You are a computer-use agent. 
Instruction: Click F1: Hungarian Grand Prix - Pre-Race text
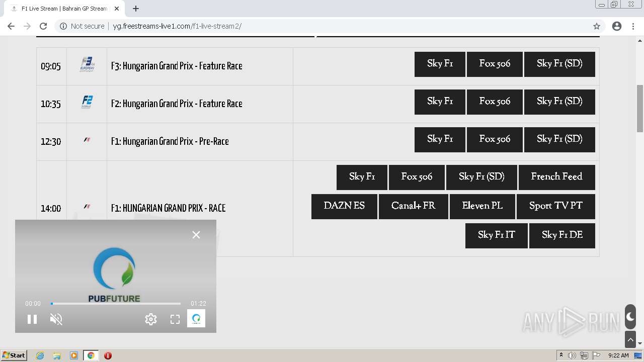(170, 141)
